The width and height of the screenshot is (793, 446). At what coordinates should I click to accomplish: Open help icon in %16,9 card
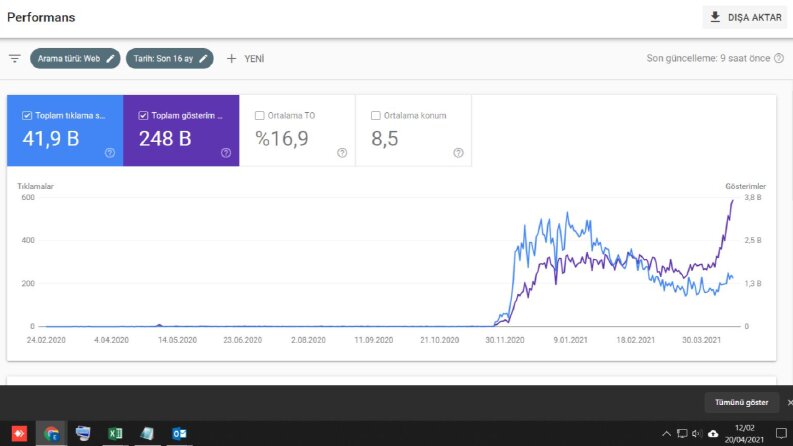342,153
